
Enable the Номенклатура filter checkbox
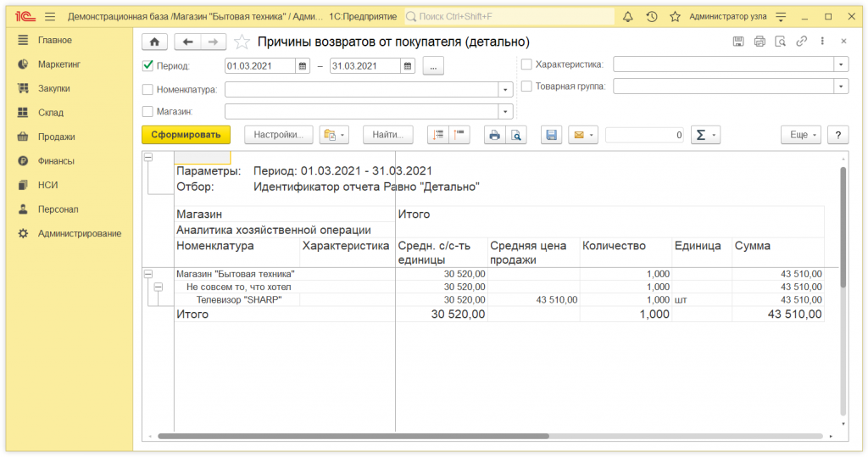pyautogui.click(x=148, y=89)
